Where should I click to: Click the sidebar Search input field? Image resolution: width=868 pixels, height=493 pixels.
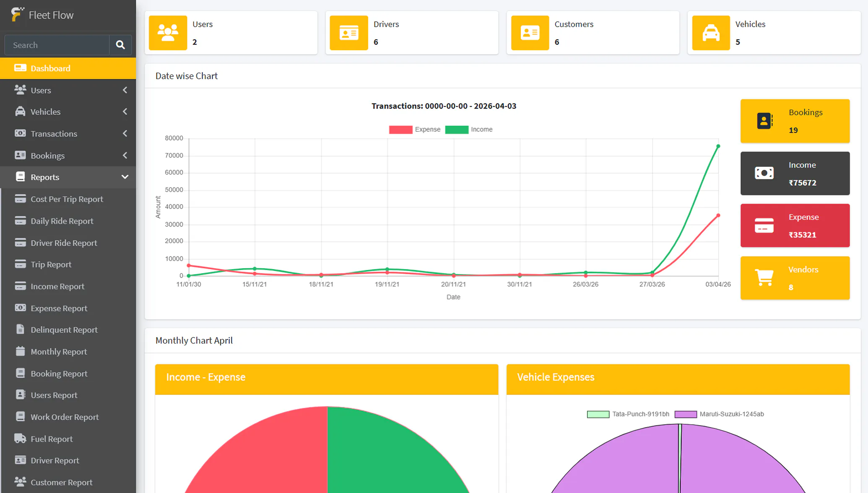tap(57, 45)
